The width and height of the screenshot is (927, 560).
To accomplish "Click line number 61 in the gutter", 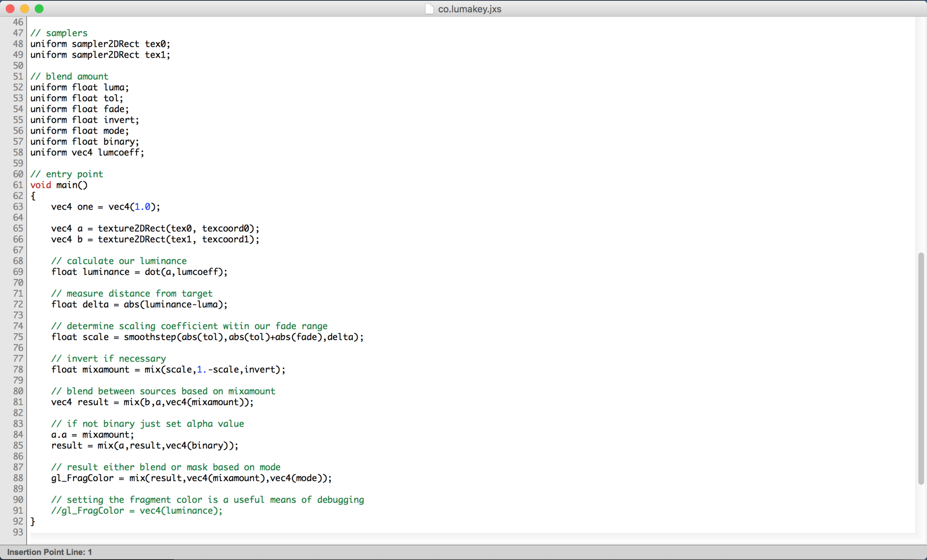I will pyautogui.click(x=18, y=185).
